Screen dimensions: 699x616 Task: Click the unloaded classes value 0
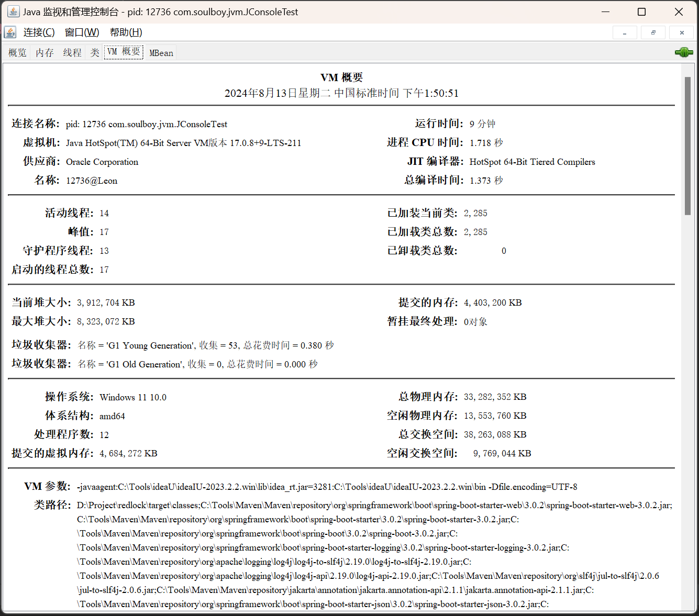pyautogui.click(x=504, y=251)
